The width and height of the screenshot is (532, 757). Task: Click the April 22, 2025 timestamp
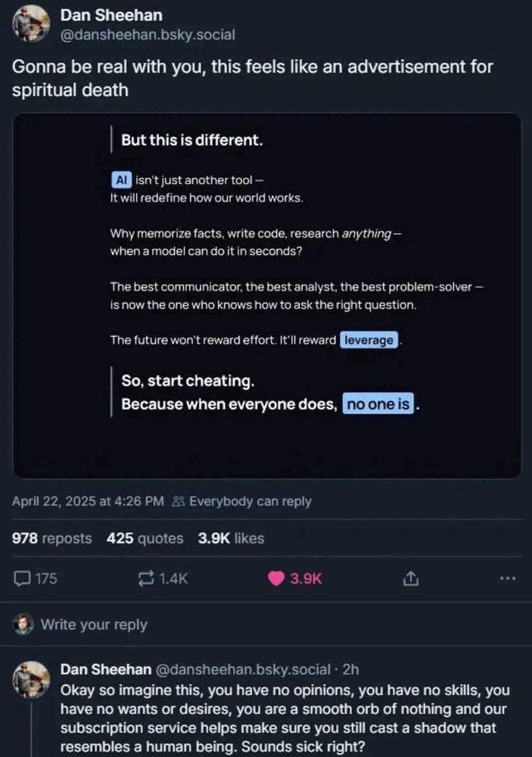pyautogui.click(x=88, y=501)
